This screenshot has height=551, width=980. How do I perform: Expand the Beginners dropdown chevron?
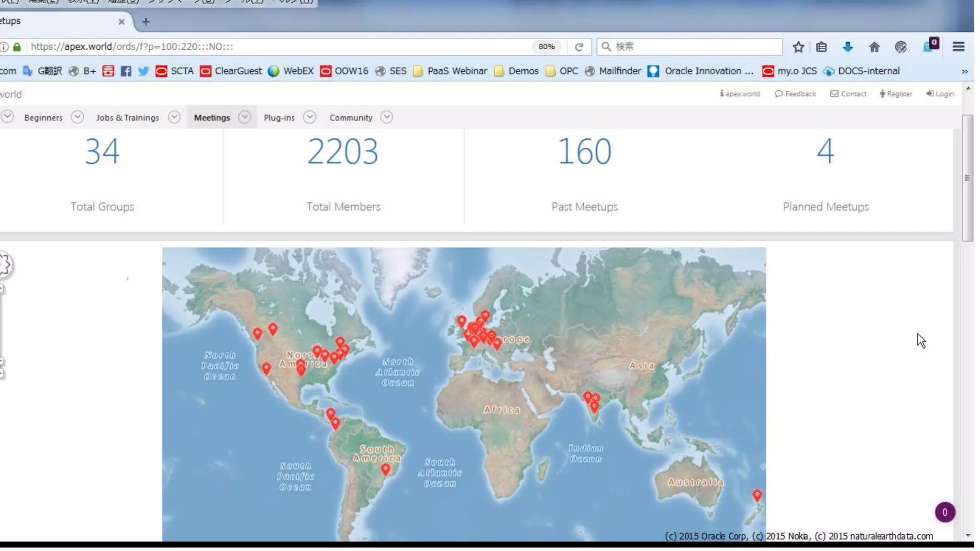pyautogui.click(x=77, y=117)
